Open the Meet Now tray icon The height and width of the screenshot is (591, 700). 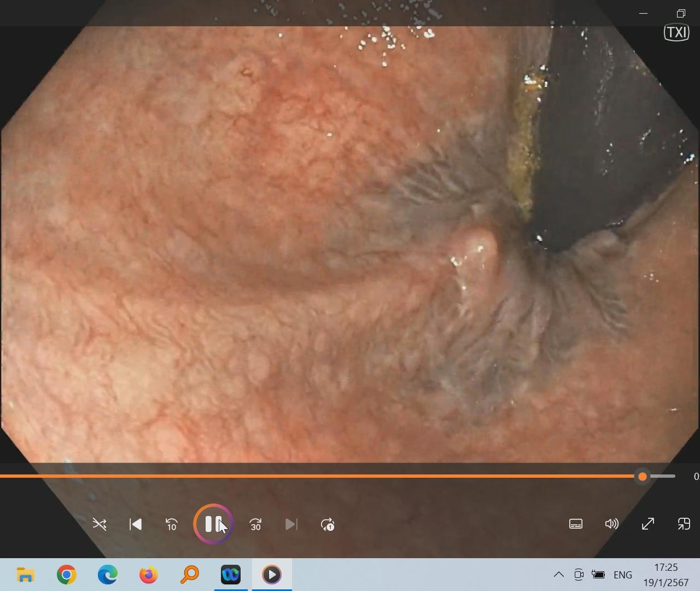(579, 575)
